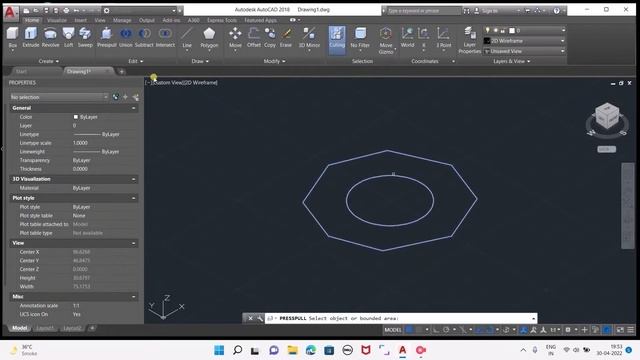The width and height of the screenshot is (640, 360).
Task: Collapse the General properties section
Action: (133, 108)
